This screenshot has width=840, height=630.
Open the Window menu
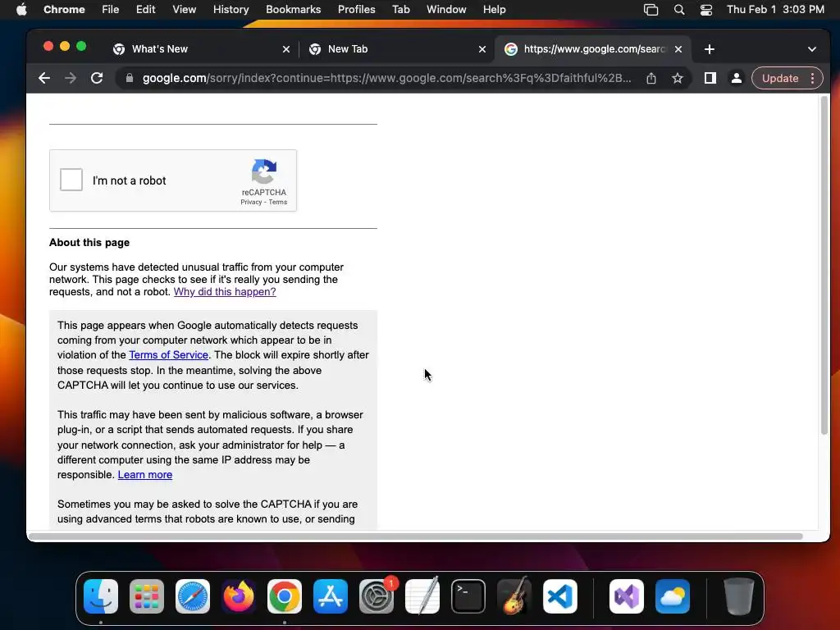pyautogui.click(x=446, y=9)
